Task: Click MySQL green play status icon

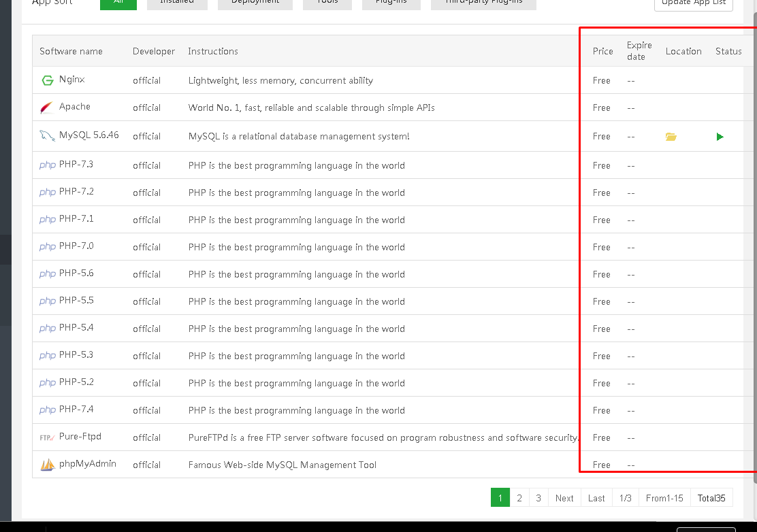Action: [x=720, y=137]
